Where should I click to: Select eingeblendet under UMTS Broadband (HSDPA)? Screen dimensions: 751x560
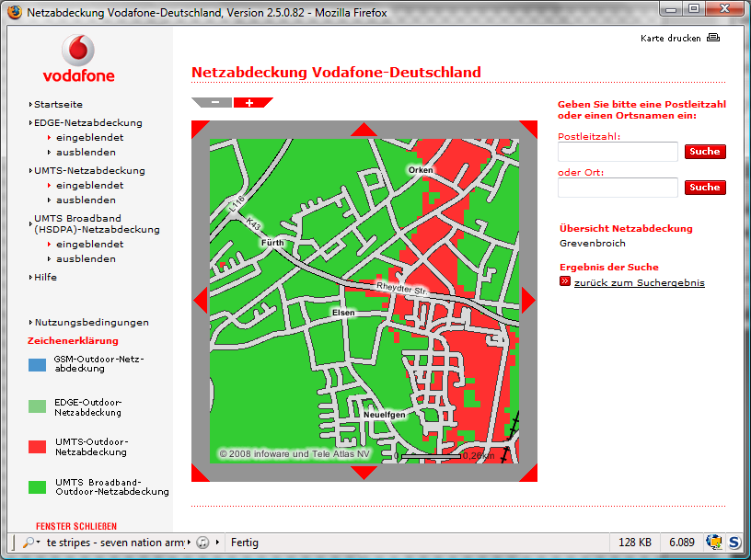(89, 244)
